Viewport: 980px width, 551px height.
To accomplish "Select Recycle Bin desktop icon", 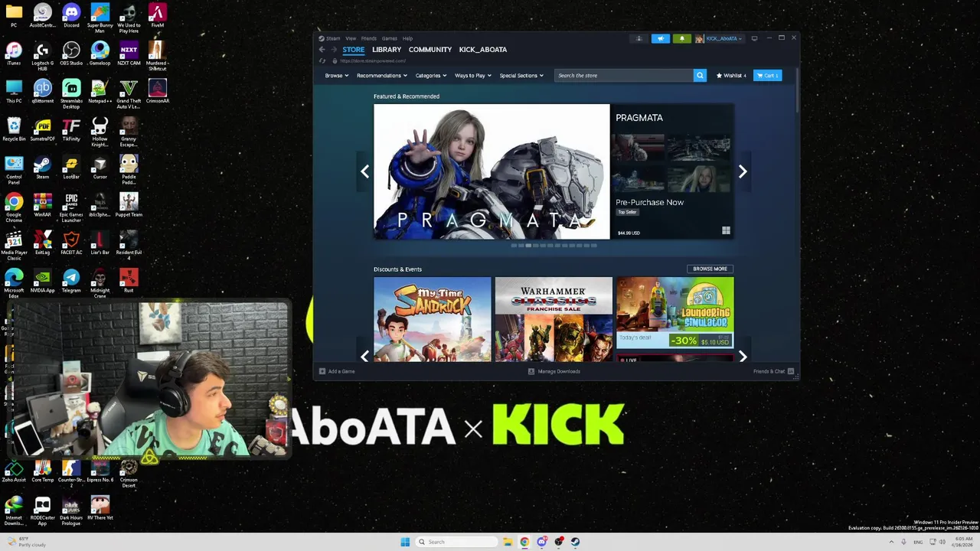I will 14,129.
